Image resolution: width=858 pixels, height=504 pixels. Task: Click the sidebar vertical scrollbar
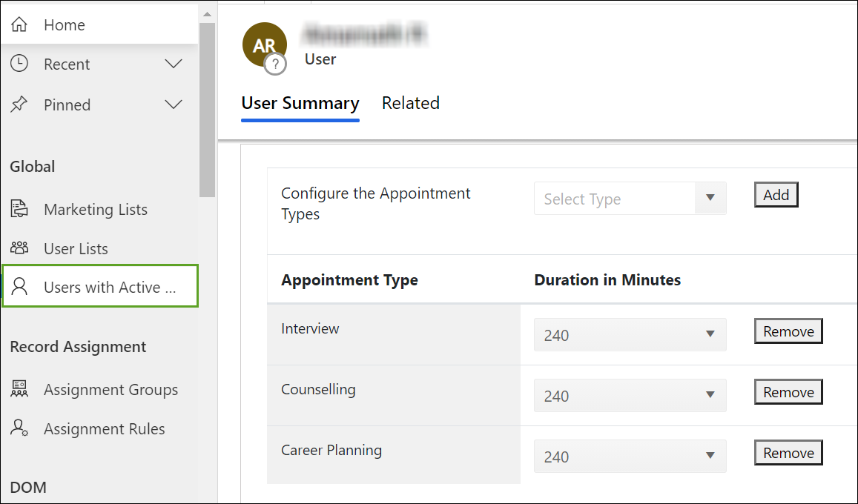pos(207,111)
